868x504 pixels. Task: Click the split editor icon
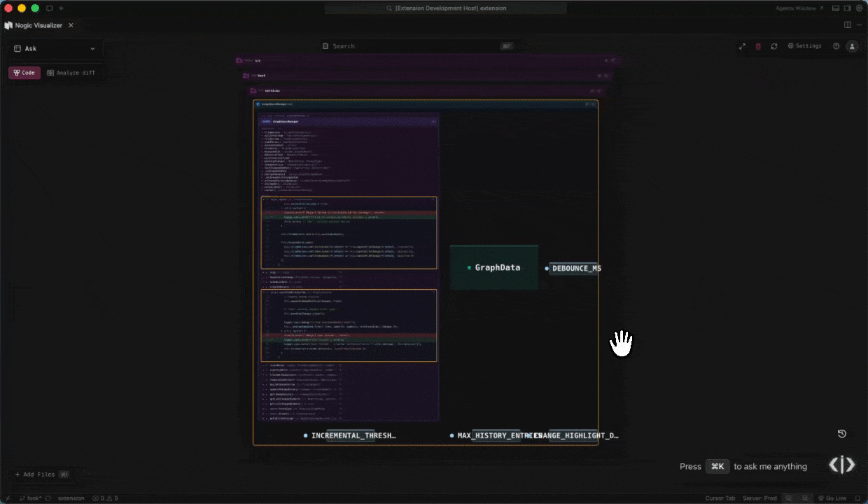[x=848, y=25]
